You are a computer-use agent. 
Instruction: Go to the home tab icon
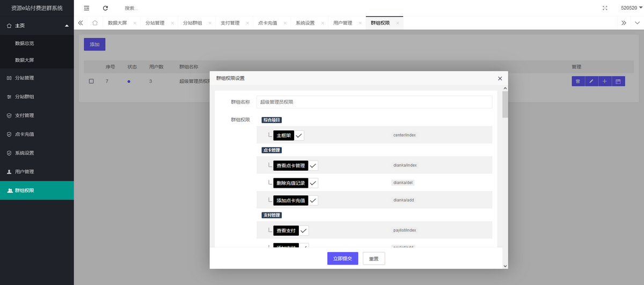[95, 23]
